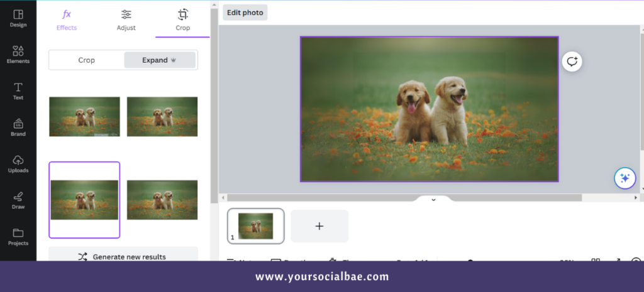Screen dimensions: 644x292
Task: Select the Crop tab
Action: tap(183, 19)
